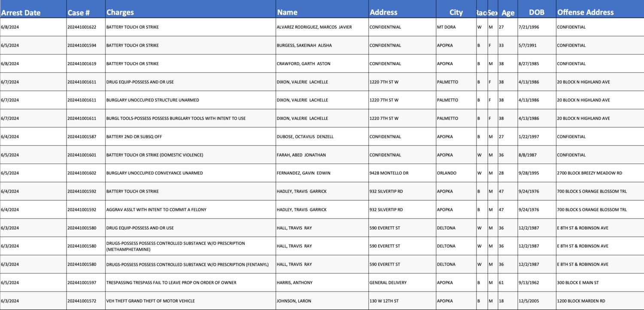Click BURGLARY UNOCCUPIED CONVEYANCE UNARMED charge
Screen dimensions: 644x310
click(x=155, y=173)
